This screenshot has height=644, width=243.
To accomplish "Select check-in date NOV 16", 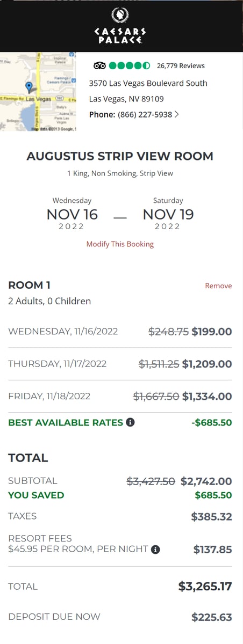I will point(72,215).
